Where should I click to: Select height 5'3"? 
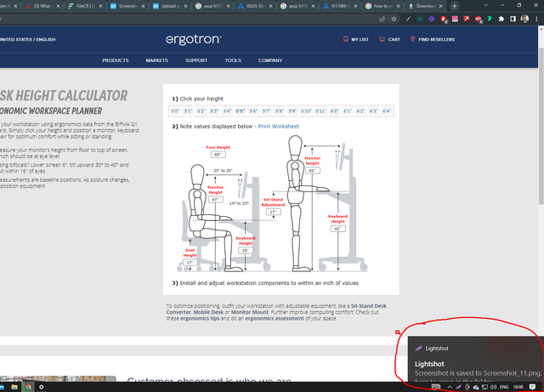214,111
